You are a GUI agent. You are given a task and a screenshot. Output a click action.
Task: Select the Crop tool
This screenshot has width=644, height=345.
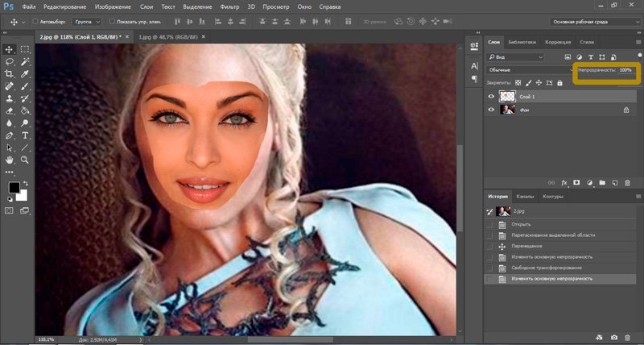tap(10, 73)
